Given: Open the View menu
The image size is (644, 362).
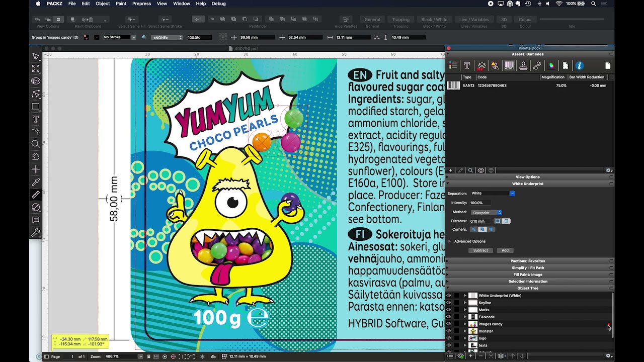Looking at the screenshot, I should 162,4.
